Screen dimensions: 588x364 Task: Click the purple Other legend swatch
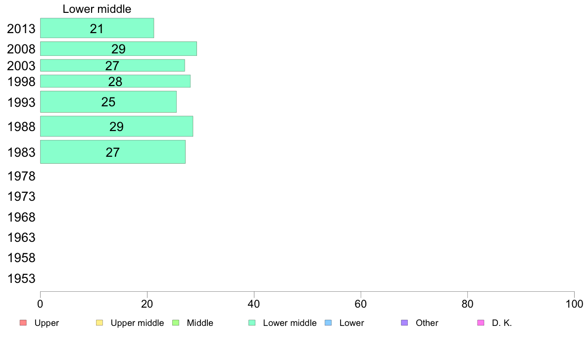point(404,323)
